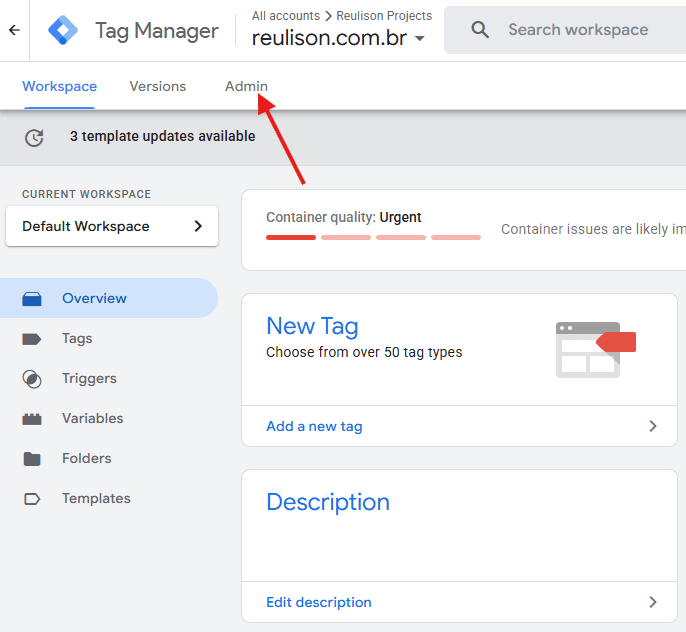Select Overview in the sidebar
This screenshot has width=686, height=632.
click(109, 298)
